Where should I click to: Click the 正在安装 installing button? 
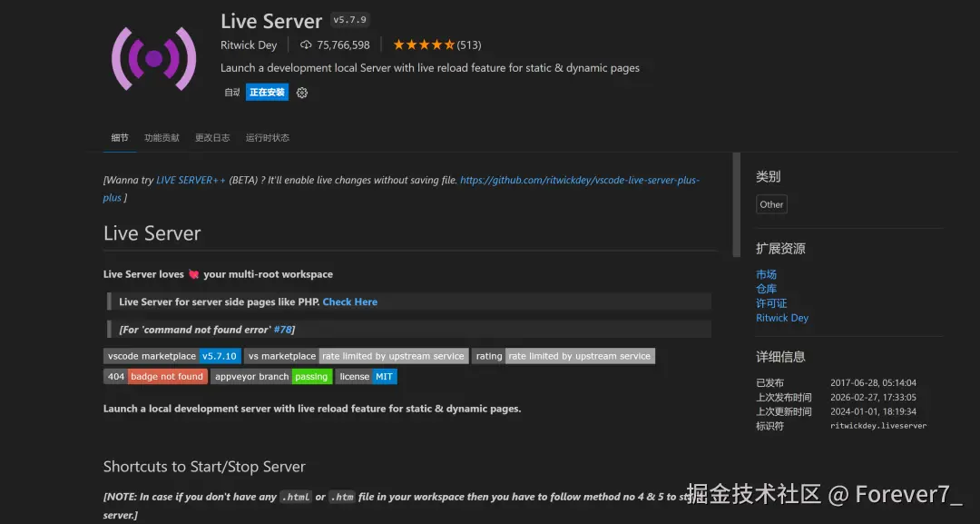click(267, 92)
